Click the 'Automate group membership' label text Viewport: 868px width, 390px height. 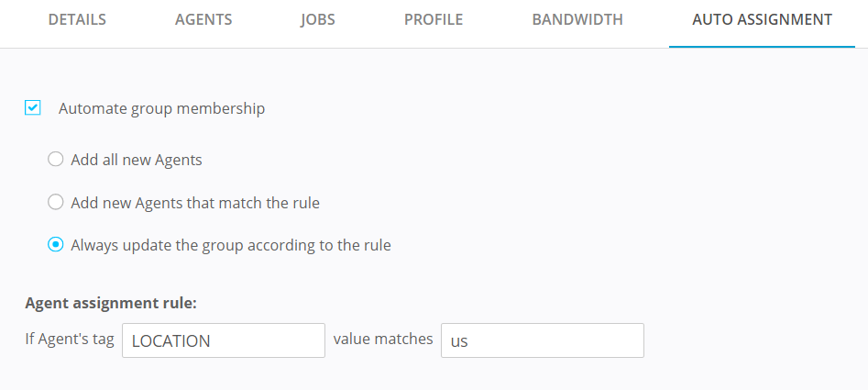[x=161, y=108]
